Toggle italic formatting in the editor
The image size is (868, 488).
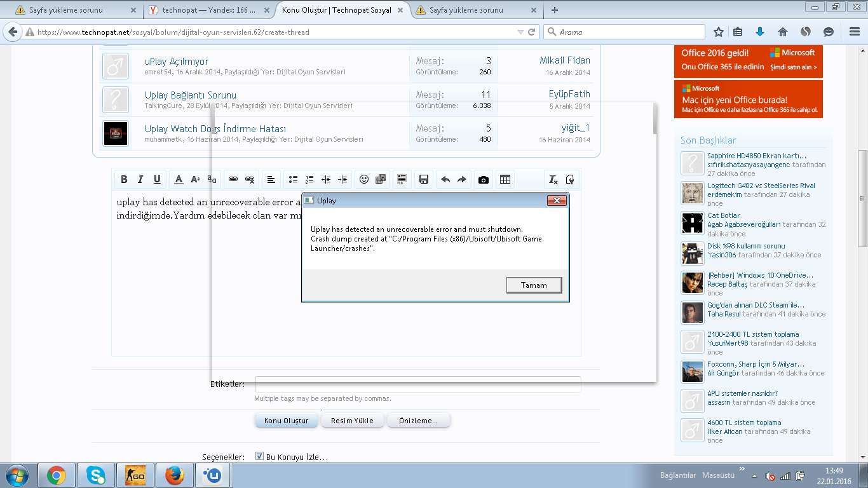pyautogui.click(x=140, y=180)
